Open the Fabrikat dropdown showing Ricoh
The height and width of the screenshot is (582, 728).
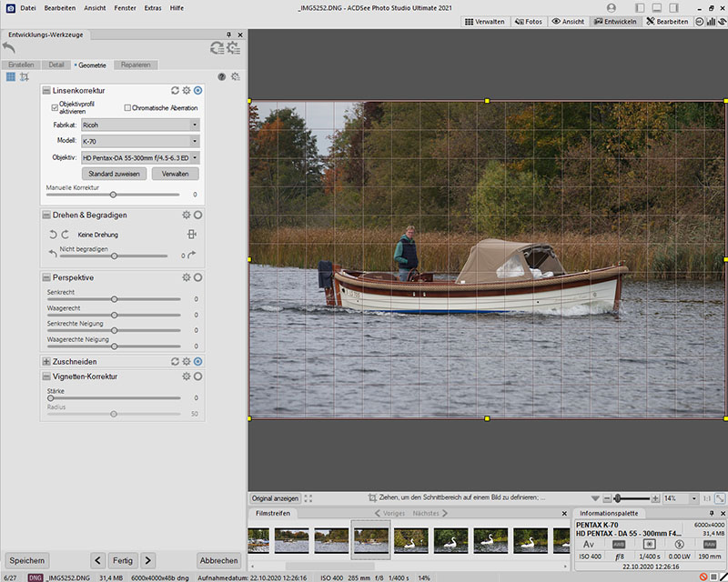coord(139,125)
